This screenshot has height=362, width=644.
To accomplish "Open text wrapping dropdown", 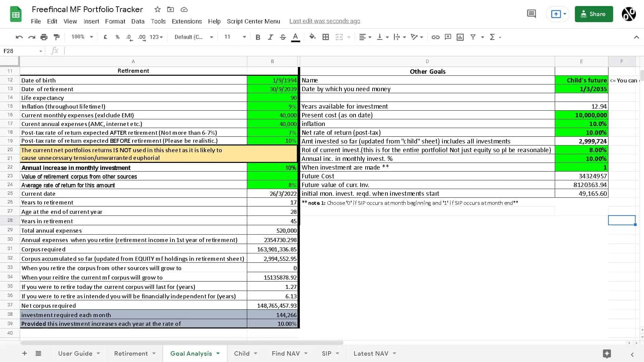I will 399,37.
